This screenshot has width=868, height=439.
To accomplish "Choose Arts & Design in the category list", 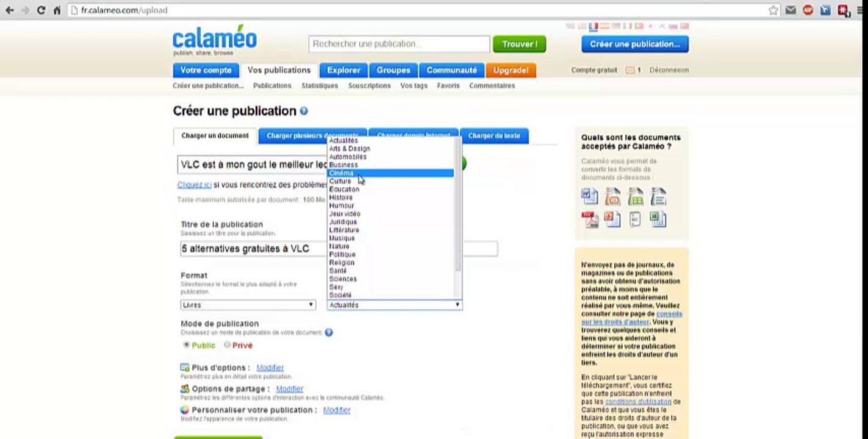I will 390,149.
